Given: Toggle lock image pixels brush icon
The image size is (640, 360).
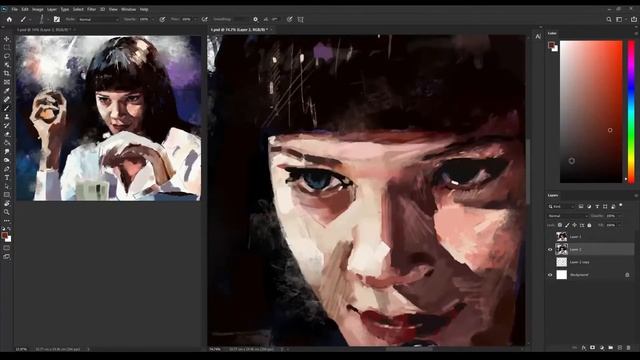Looking at the screenshot, I should (567, 225).
